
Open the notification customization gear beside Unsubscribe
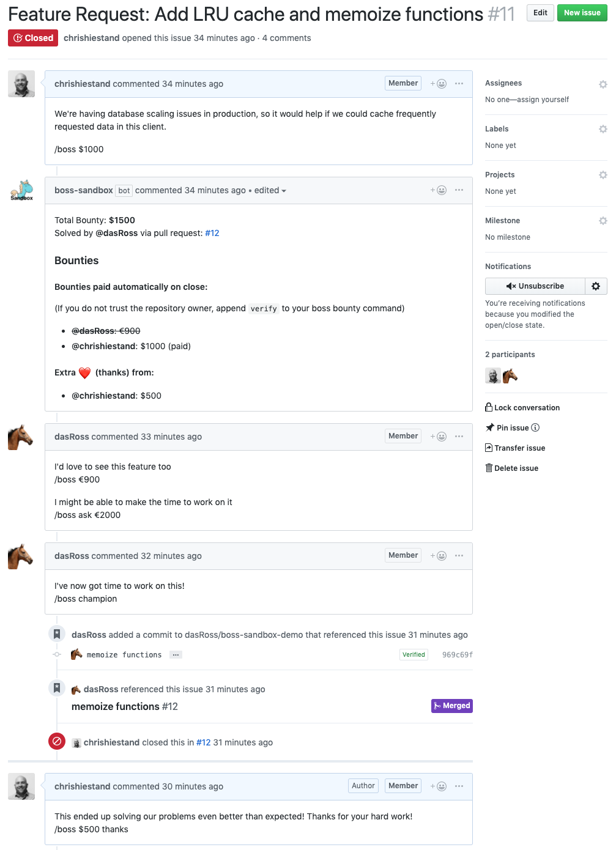pyautogui.click(x=596, y=286)
